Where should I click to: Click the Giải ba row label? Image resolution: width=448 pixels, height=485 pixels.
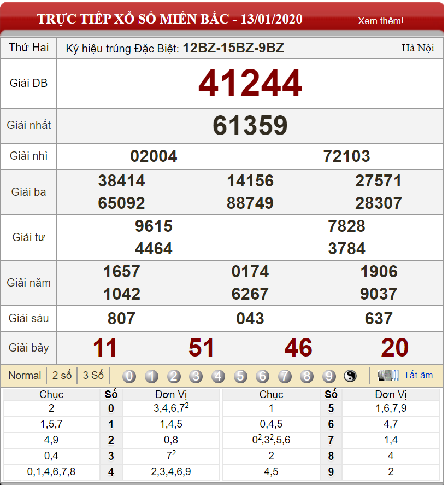pyautogui.click(x=29, y=192)
